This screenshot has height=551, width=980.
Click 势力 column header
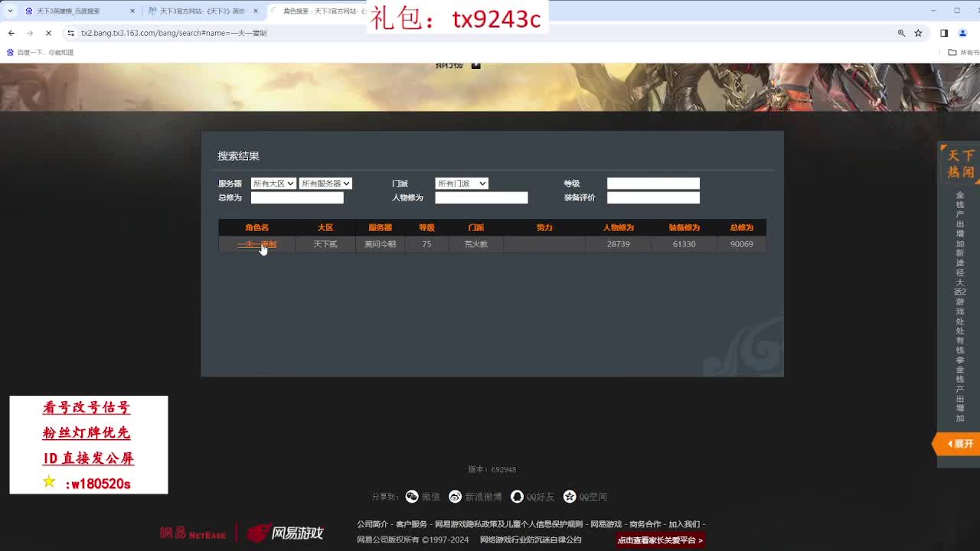point(544,227)
